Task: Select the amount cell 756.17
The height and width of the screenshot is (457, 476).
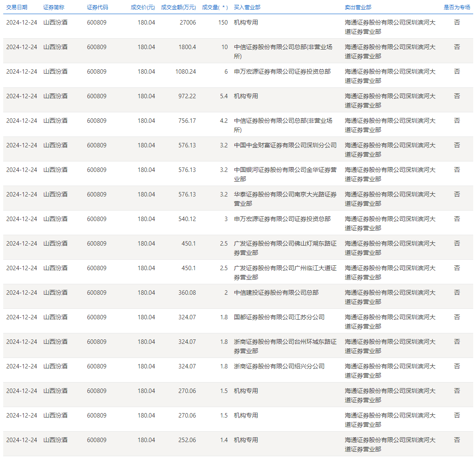Action: (x=187, y=121)
